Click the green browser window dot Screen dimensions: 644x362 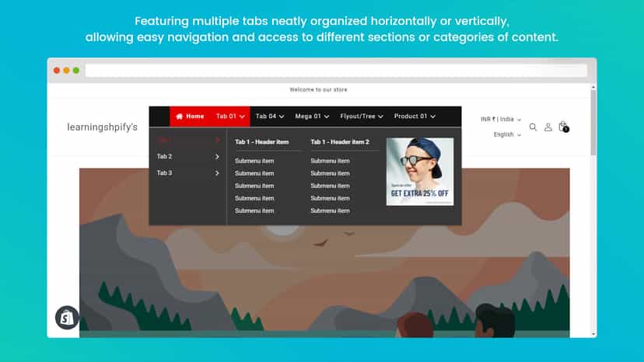pos(76,71)
